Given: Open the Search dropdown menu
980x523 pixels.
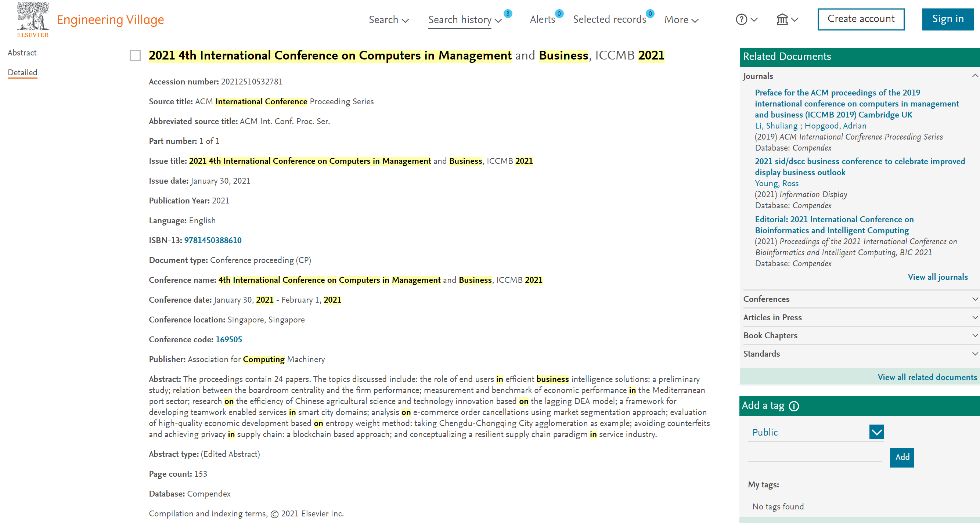Looking at the screenshot, I should pyautogui.click(x=388, y=19).
